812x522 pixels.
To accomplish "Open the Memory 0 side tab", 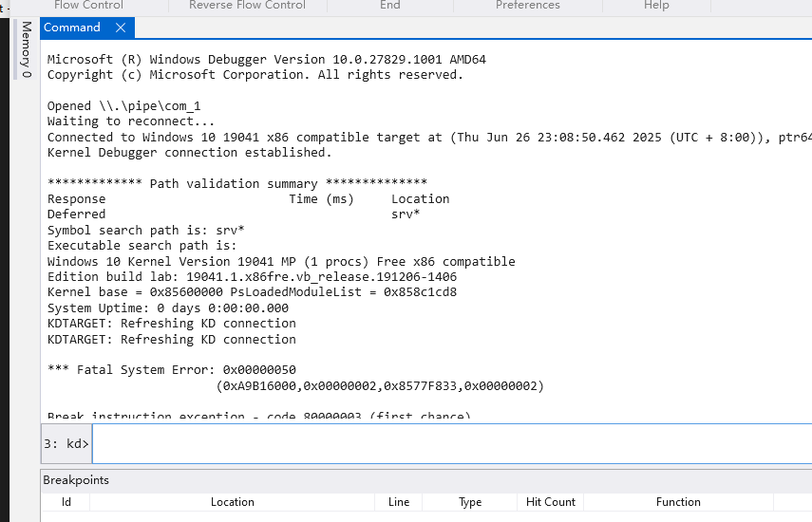I will (x=26, y=50).
